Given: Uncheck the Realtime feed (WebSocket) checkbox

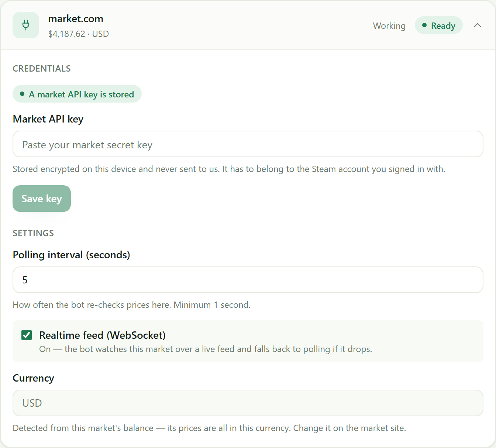Looking at the screenshot, I should point(27,335).
